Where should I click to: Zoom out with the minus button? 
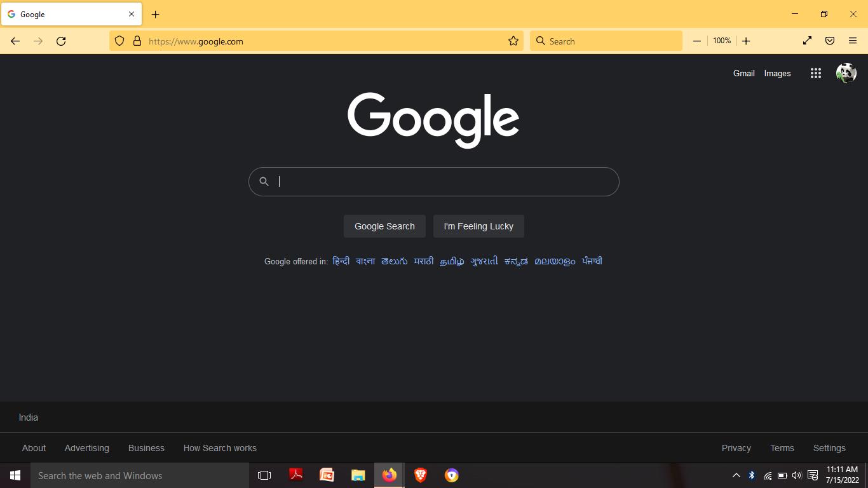click(696, 41)
